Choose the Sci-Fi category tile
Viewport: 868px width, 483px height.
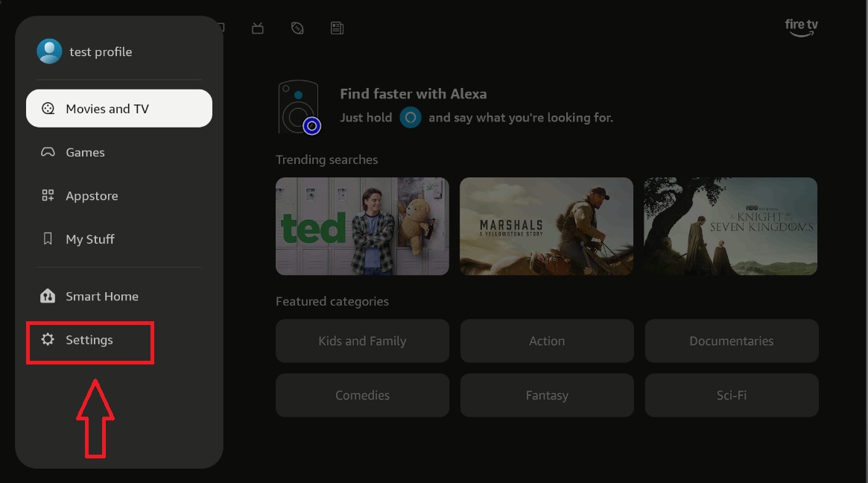pyautogui.click(x=731, y=395)
